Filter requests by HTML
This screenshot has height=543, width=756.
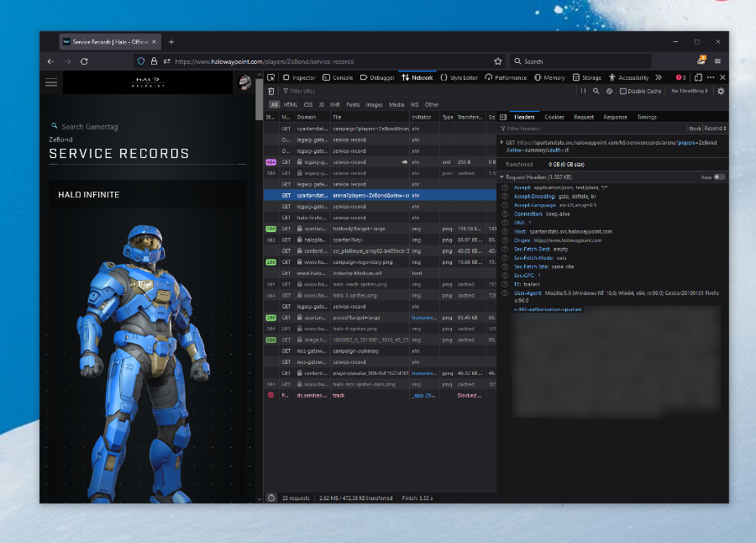(291, 104)
